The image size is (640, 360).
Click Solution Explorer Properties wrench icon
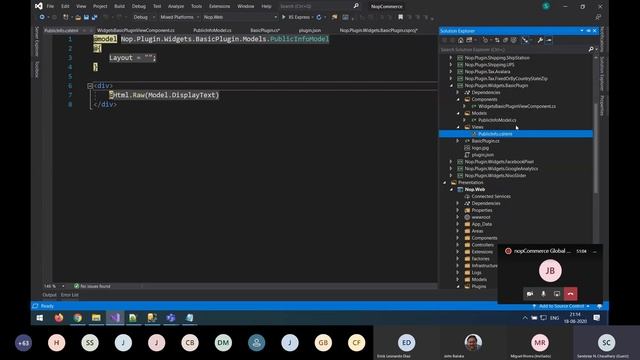(540, 40)
